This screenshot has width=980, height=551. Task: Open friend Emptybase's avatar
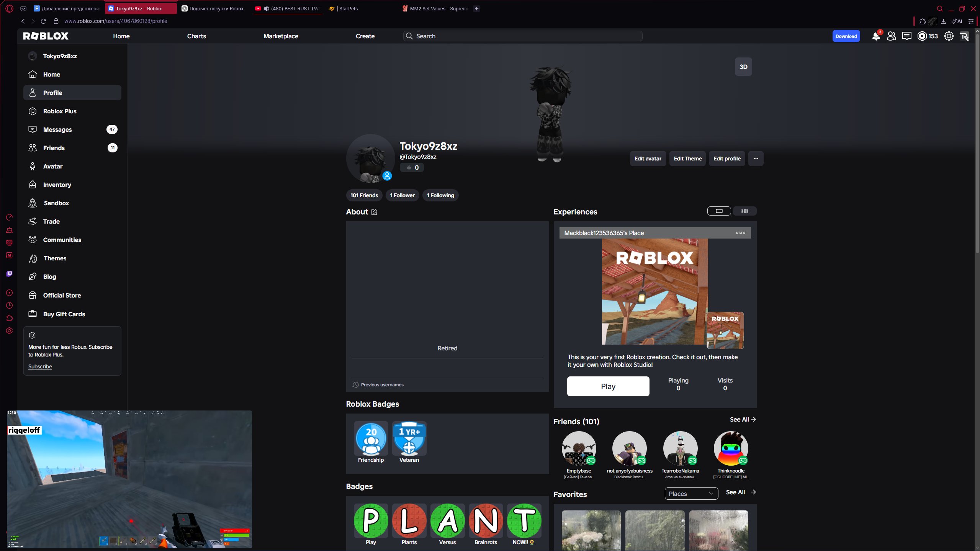tap(579, 448)
